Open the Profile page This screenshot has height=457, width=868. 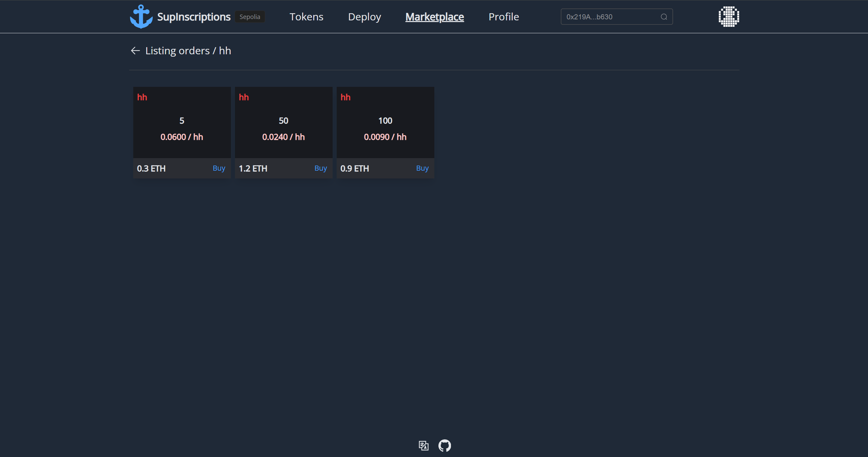(504, 17)
